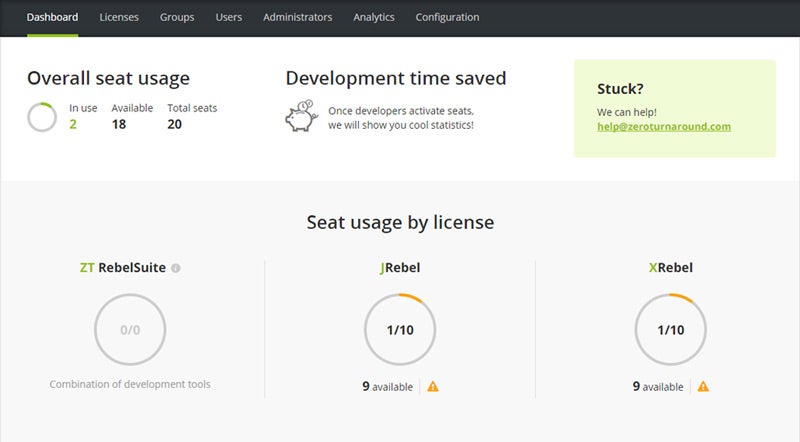Click the help@zeroturnaround.com email link

[x=664, y=127]
